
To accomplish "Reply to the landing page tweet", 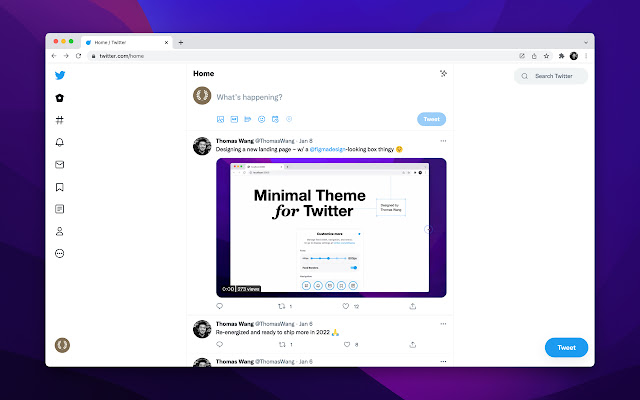I will [220, 306].
